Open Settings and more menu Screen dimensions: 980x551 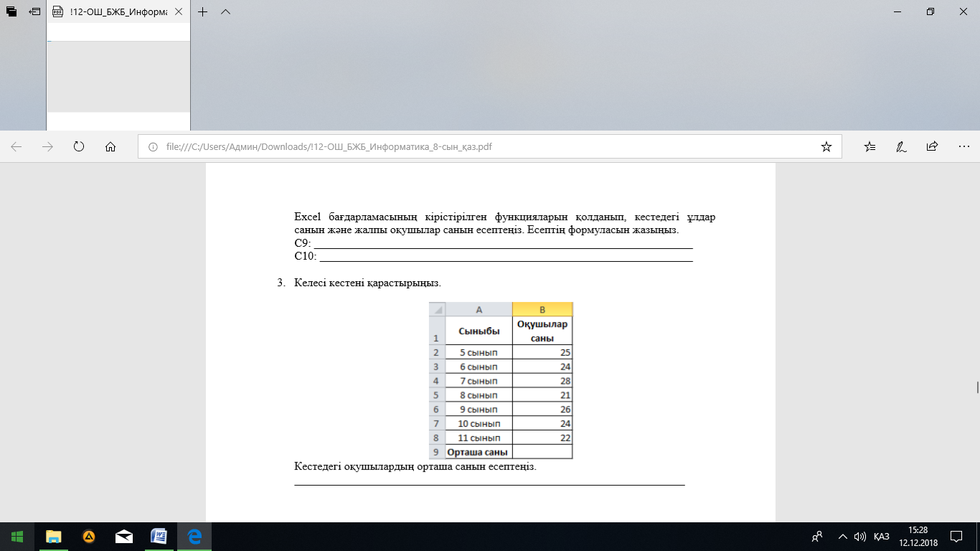coord(963,146)
